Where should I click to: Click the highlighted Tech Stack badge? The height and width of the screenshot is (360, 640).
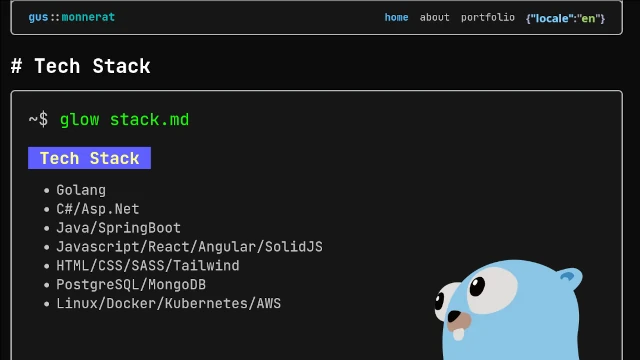89,158
